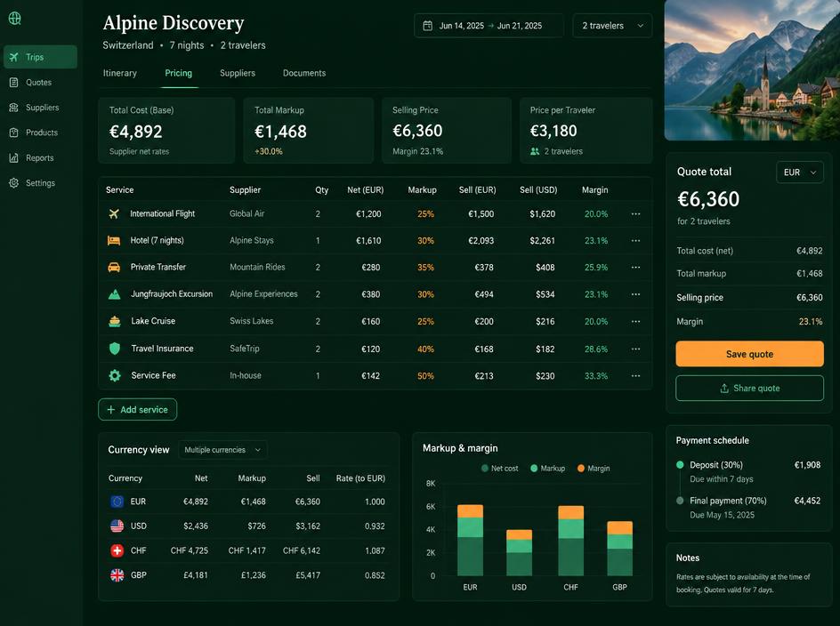
Task: Click the Travel Insurance shield icon
Action: pos(115,349)
